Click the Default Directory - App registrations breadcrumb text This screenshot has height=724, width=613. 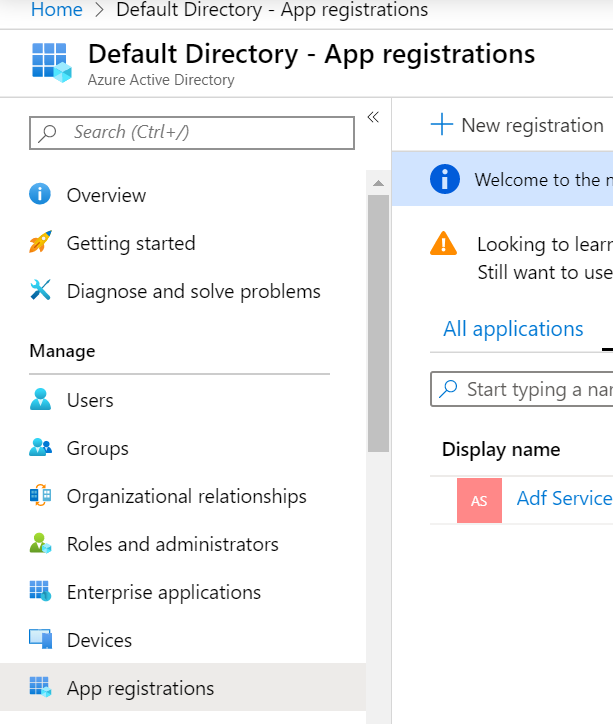click(272, 10)
